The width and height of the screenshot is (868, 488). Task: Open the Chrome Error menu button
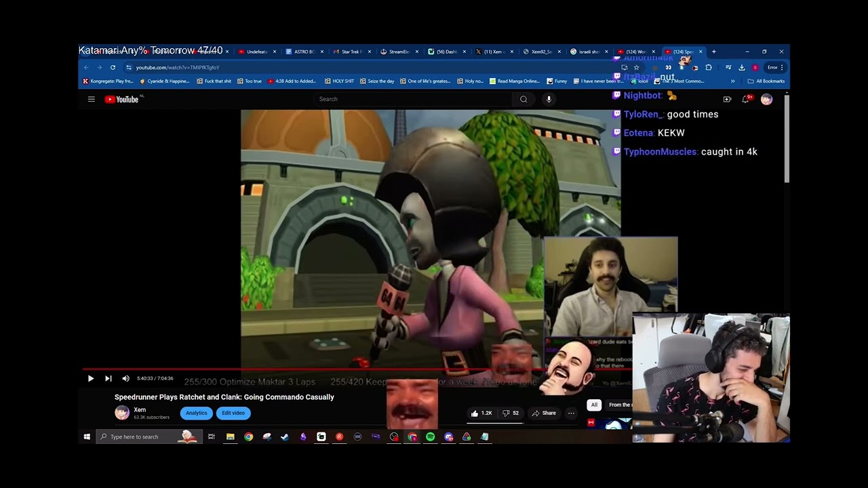point(775,67)
